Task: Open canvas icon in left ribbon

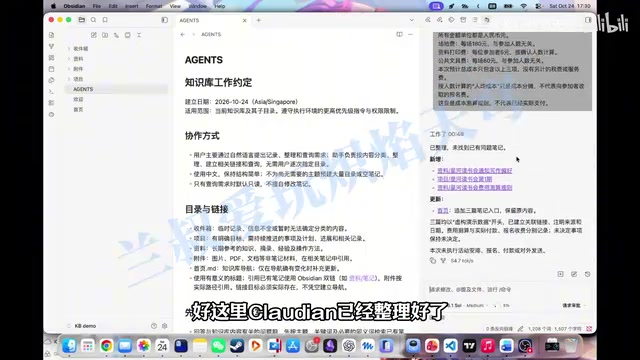Action: click(x=51, y=58)
